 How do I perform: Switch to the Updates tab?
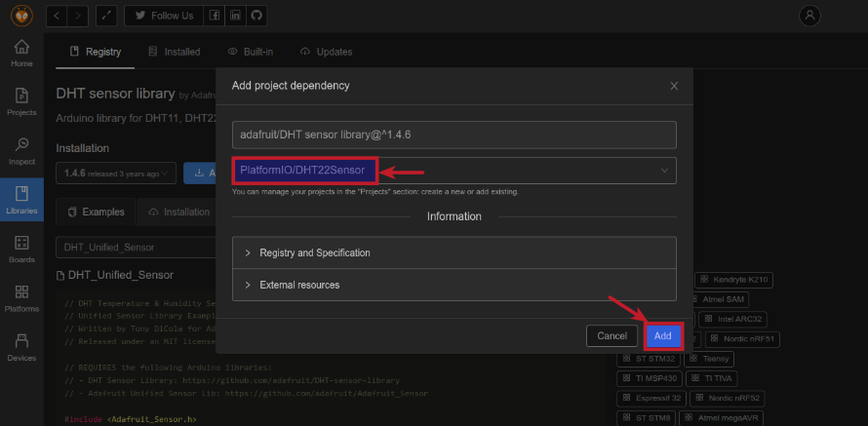pos(327,52)
